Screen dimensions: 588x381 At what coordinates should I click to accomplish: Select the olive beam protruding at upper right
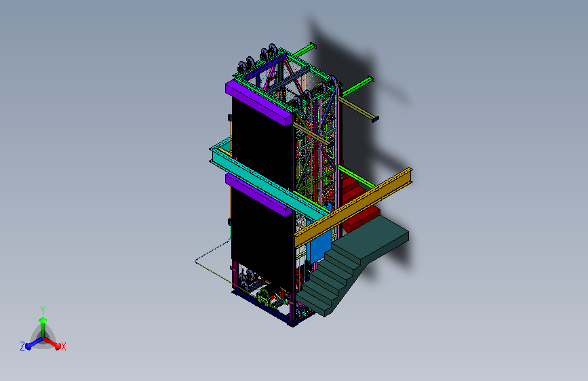click(x=358, y=108)
